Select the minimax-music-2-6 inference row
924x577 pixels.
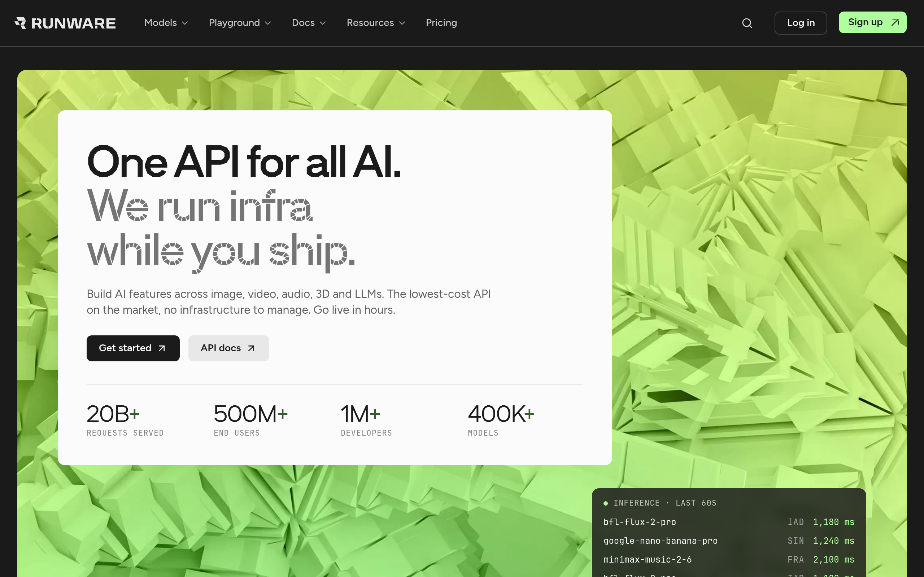click(728, 559)
